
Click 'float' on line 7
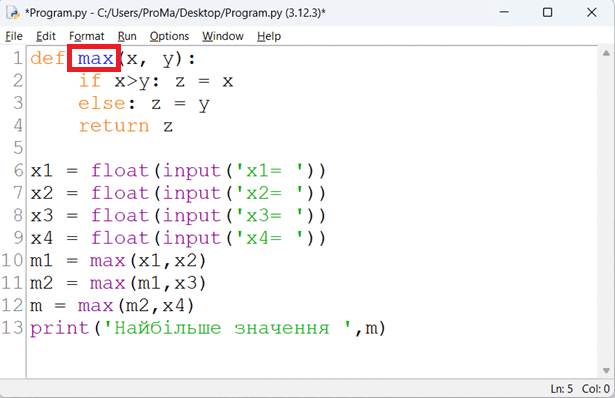coord(120,193)
